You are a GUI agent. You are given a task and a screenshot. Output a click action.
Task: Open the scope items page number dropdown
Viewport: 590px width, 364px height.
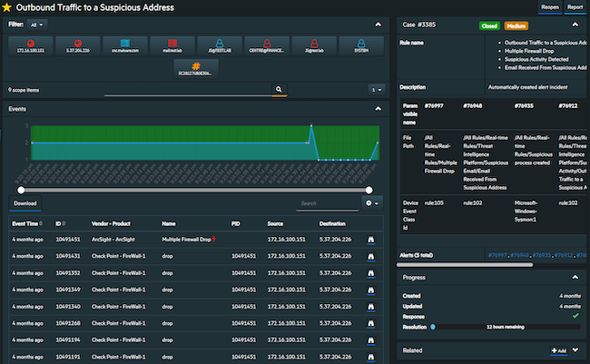coord(378,90)
